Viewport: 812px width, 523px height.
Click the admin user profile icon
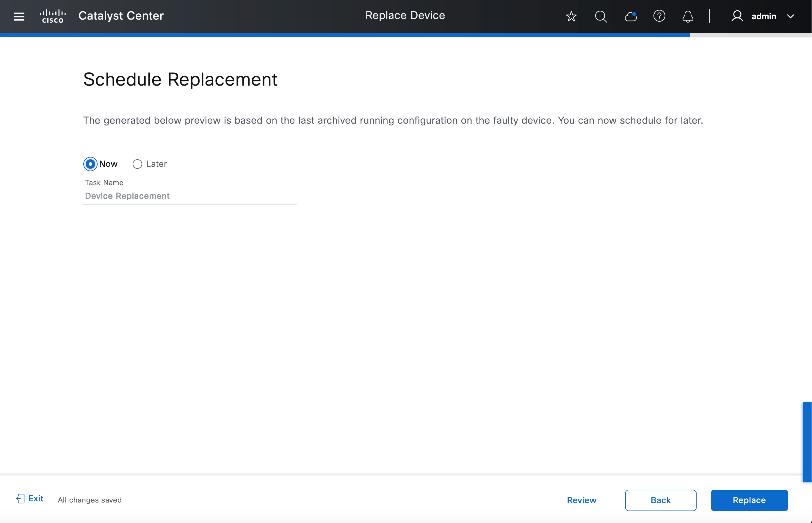737,16
